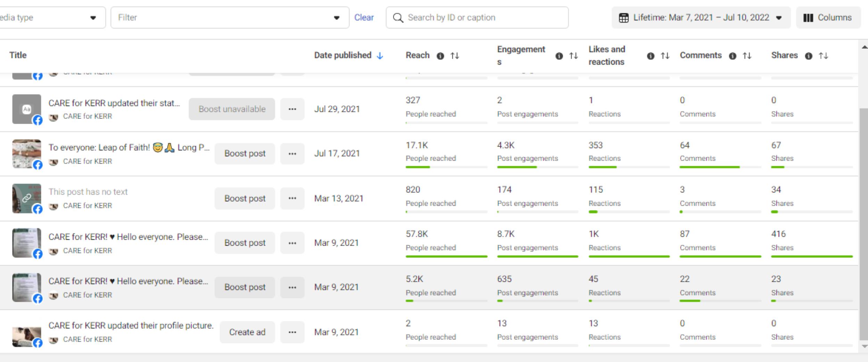868x362 pixels.
Task: Click the Reach info icon
Action: click(440, 56)
